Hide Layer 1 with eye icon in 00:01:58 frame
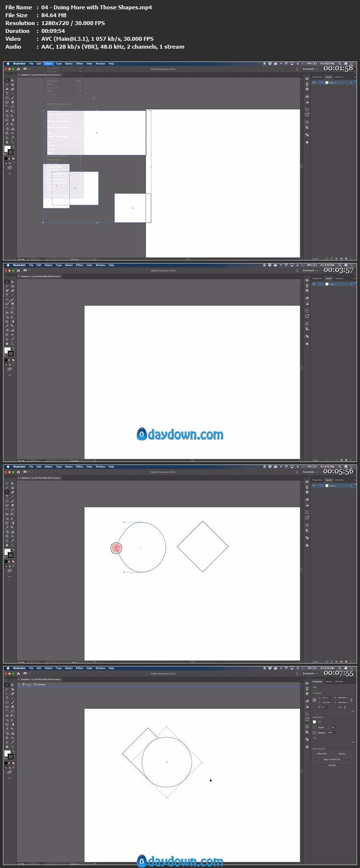The height and width of the screenshot is (868, 360). coord(314,83)
